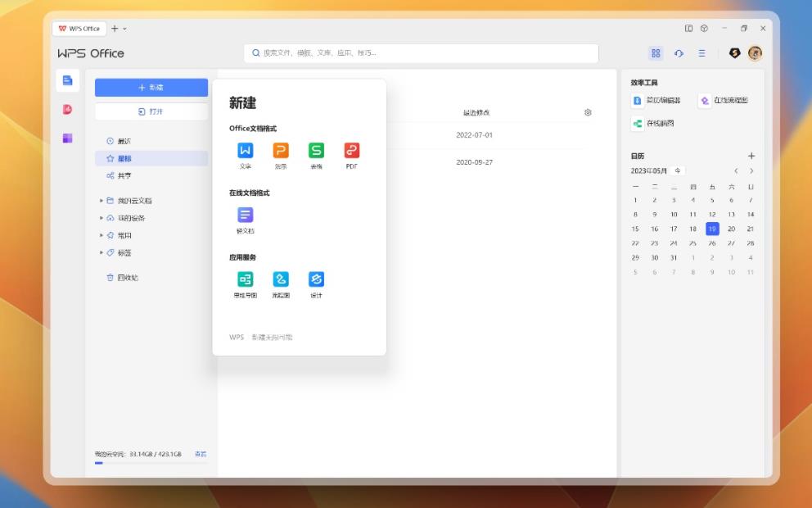The height and width of the screenshot is (508, 812).
Task: Click the membership badge icon
Action: (x=734, y=53)
